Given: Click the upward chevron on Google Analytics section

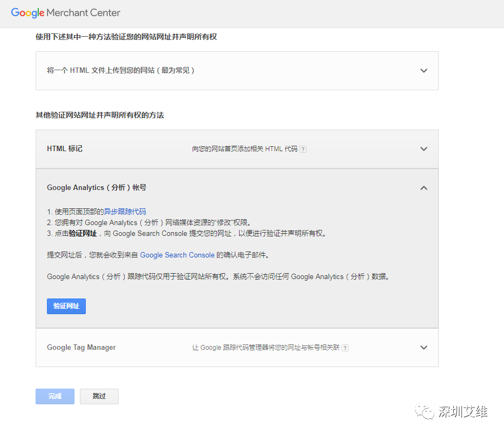Looking at the screenshot, I should [x=424, y=188].
